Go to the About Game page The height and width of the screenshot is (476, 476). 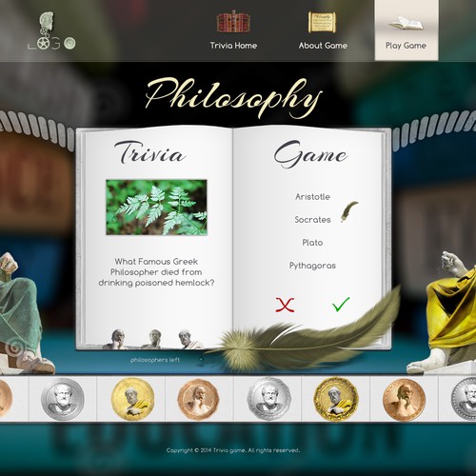pos(323,46)
